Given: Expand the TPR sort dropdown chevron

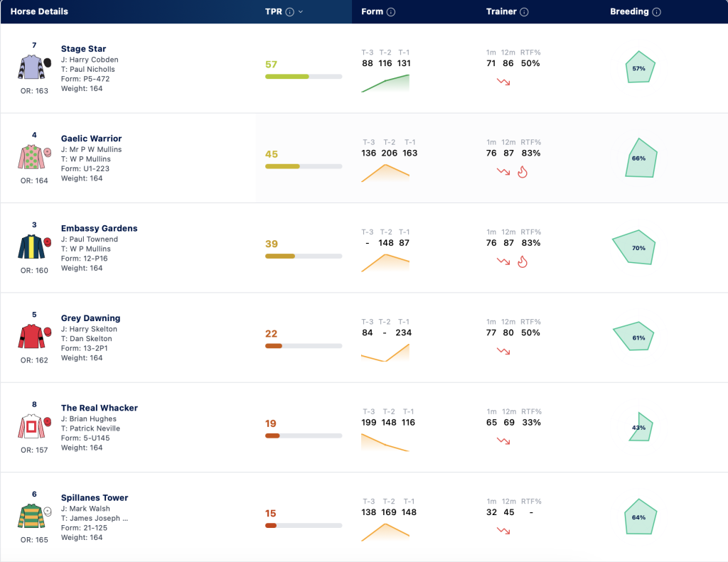Looking at the screenshot, I should 301,12.
